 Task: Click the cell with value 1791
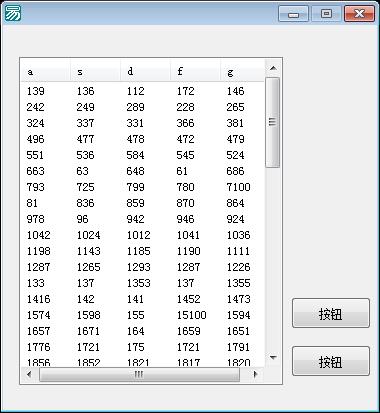point(238,347)
